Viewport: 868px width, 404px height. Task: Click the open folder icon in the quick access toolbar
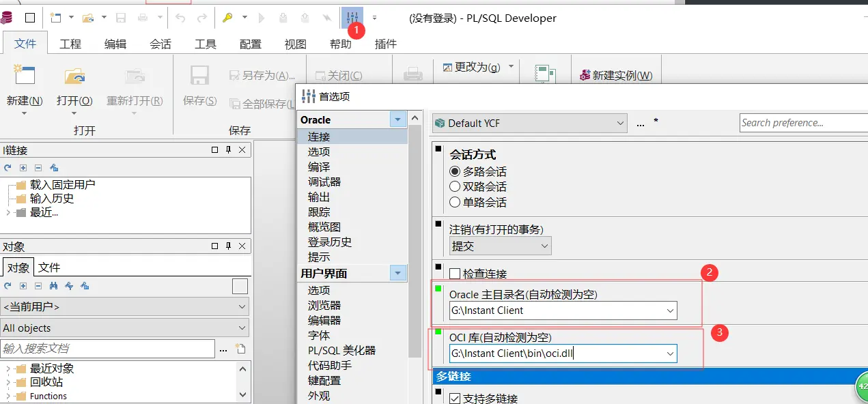point(88,18)
